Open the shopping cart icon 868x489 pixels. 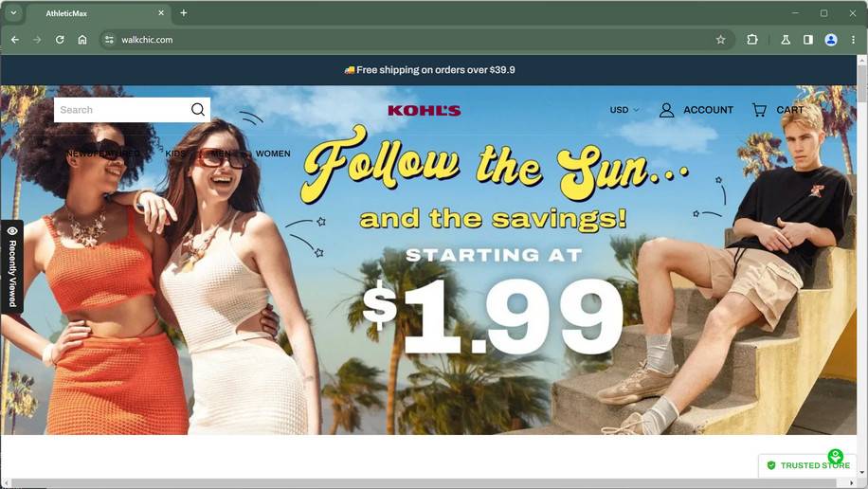[759, 110]
